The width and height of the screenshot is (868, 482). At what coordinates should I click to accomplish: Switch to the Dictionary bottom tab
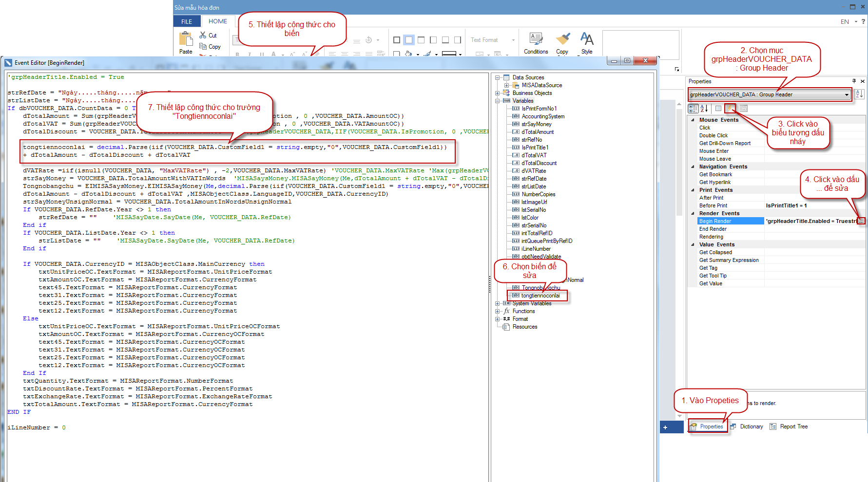click(x=747, y=426)
